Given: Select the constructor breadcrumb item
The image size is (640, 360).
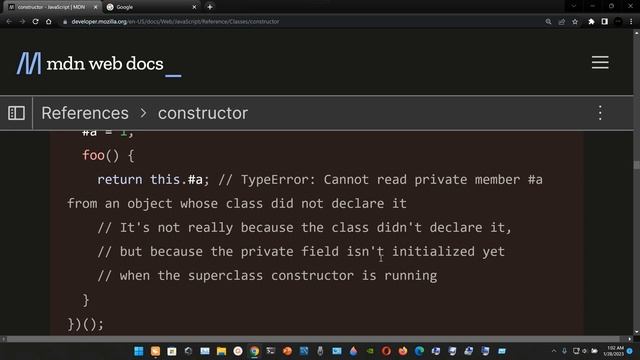Looking at the screenshot, I should point(203,113).
